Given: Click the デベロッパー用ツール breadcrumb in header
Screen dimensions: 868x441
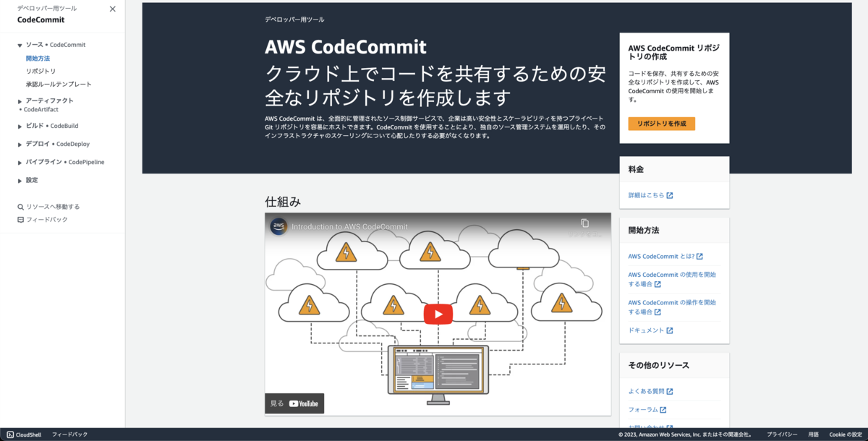Looking at the screenshot, I should (294, 20).
